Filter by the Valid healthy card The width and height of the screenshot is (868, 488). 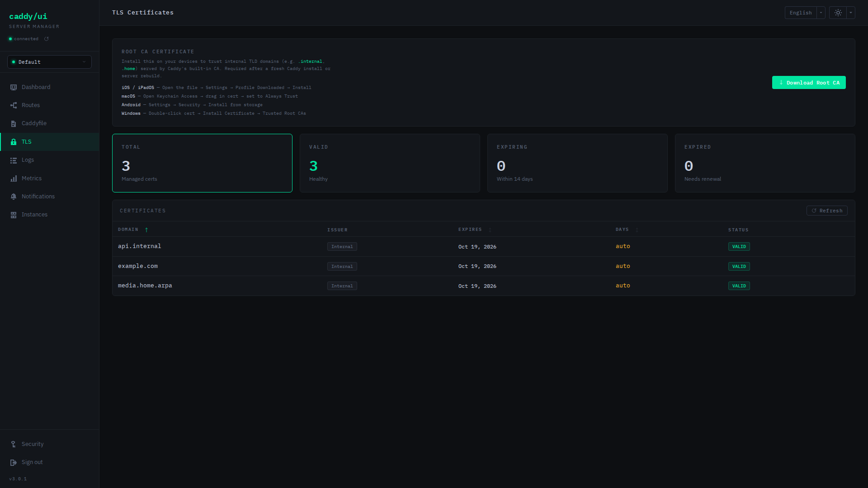(x=390, y=163)
